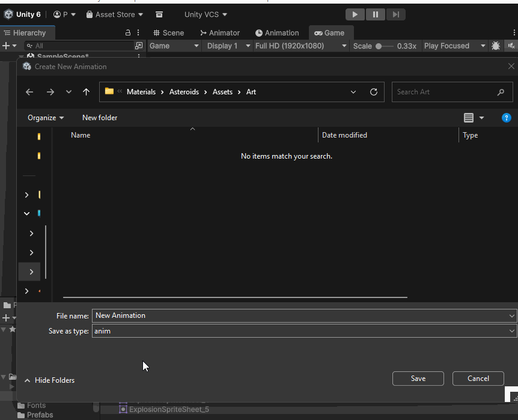Switch to the Animator tab
Screen dimensions: 518x420
[x=220, y=32]
